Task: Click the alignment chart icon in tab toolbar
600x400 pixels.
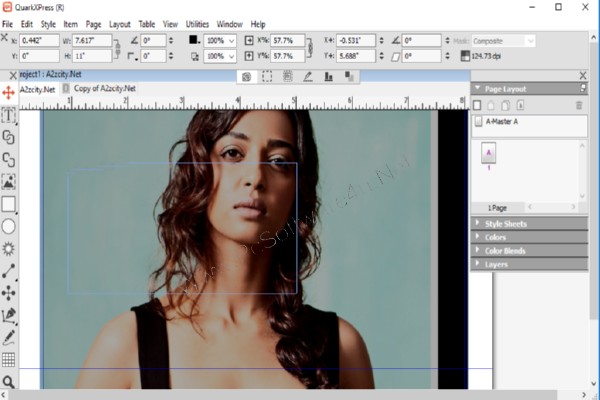Action: coord(328,77)
